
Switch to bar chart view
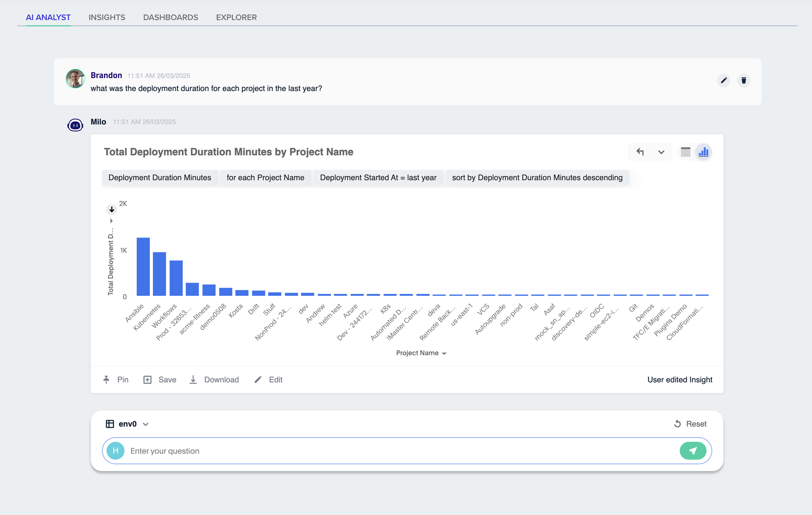coord(704,152)
